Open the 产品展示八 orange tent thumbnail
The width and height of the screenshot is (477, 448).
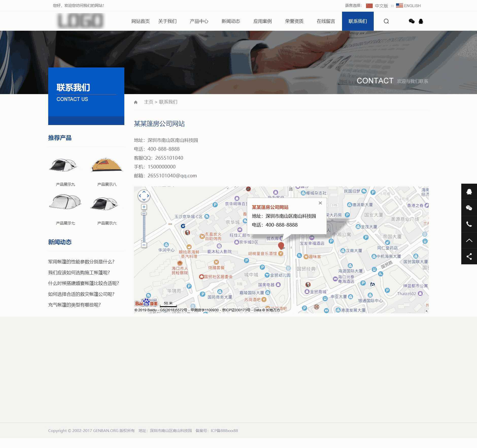pyautogui.click(x=107, y=165)
